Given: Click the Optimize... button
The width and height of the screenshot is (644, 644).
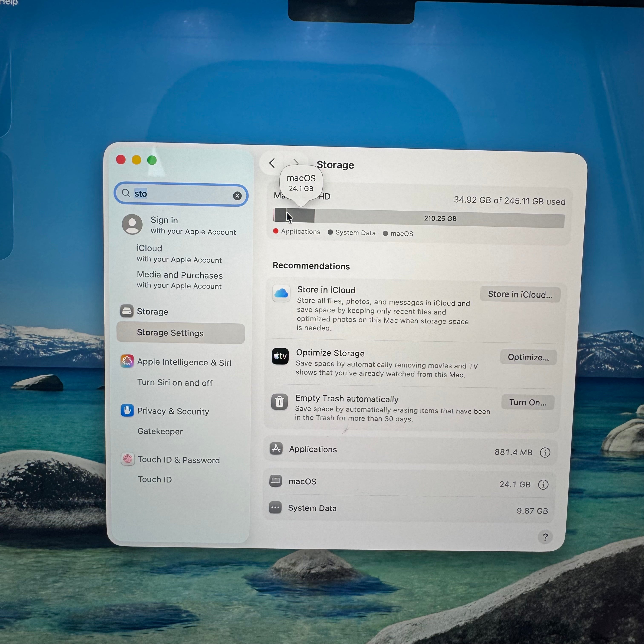Looking at the screenshot, I should (x=528, y=357).
